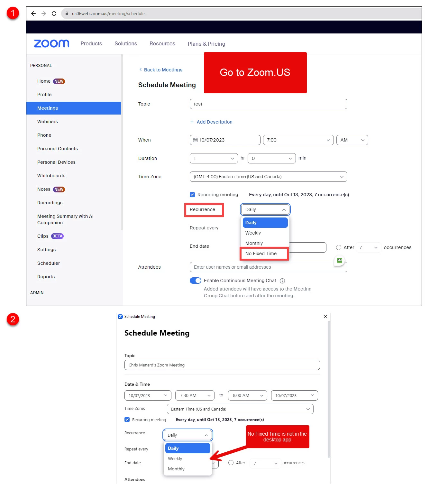Select Daily in web recurrence list
This screenshot has height=490, width=448.
[x=265, y=223]
